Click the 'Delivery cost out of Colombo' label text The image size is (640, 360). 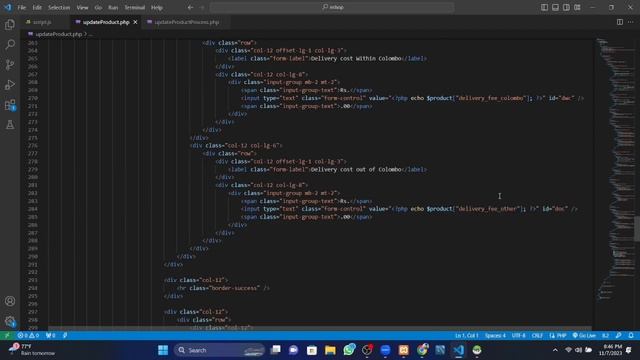356,169
